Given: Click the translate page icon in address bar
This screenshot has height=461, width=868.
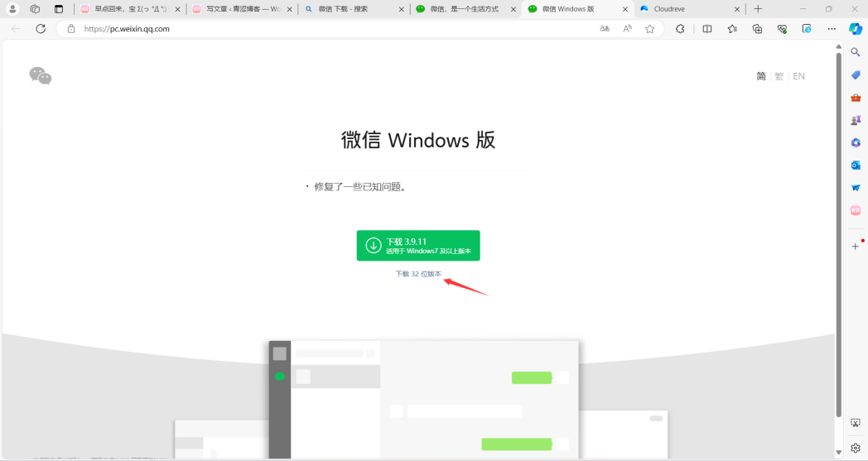Looking at the screenshot, I should pos(605,29).
